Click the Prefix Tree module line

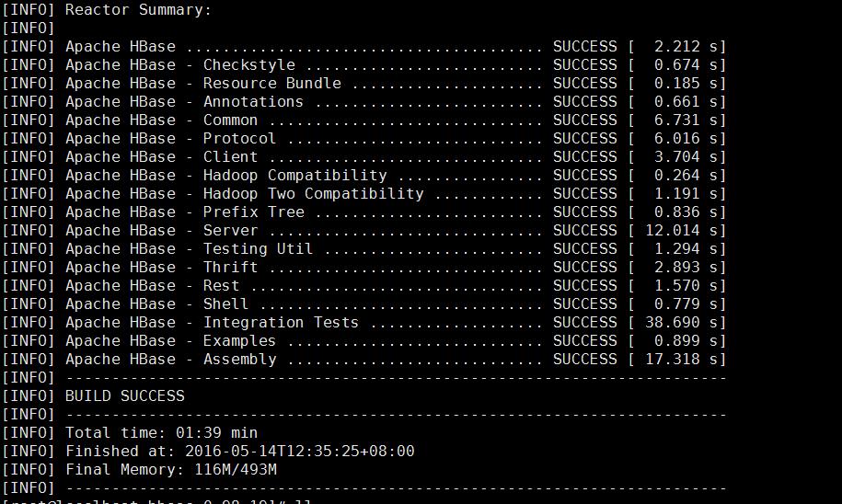364,212
